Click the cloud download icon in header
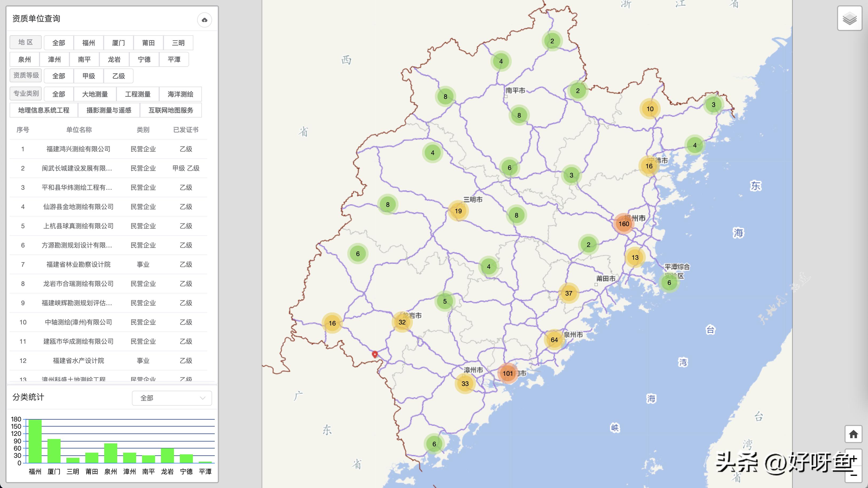 click(204, 20)
